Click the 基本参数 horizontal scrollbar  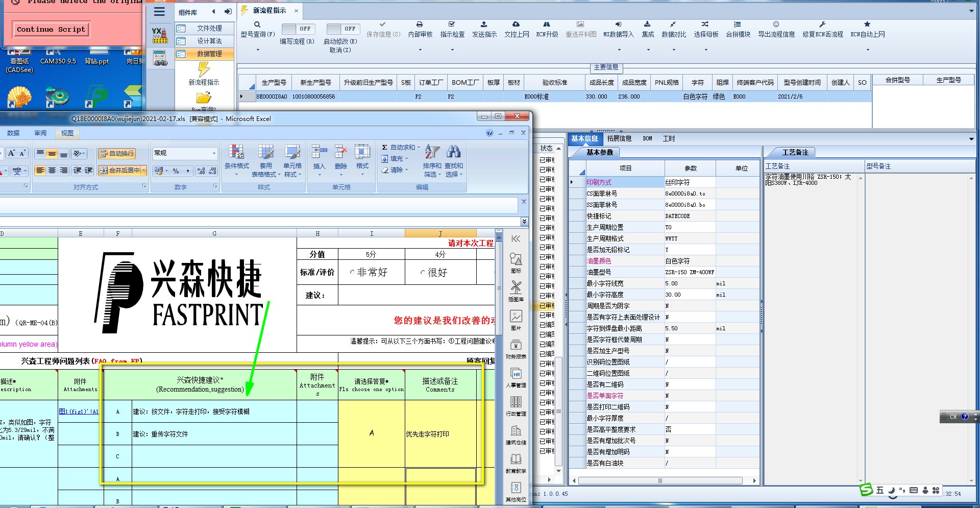pyautogui.click(x=660, y=480)
